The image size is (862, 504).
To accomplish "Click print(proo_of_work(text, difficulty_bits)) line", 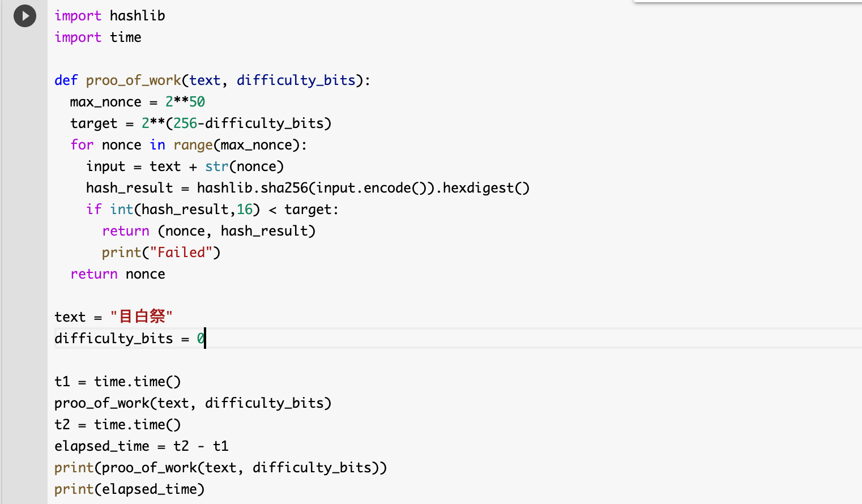I will click(220, 468).
